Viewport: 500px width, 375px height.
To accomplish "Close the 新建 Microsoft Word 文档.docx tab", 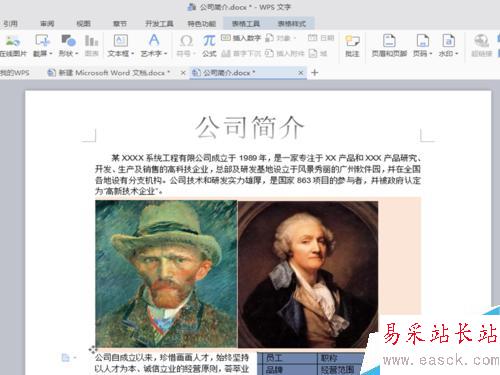I will pyautogui.click(x=183, y=73).
